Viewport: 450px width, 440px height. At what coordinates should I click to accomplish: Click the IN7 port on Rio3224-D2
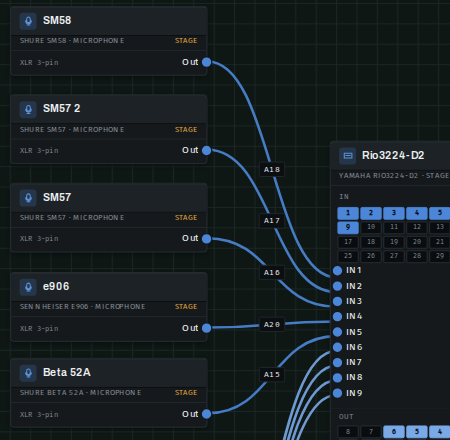[337, 362]
